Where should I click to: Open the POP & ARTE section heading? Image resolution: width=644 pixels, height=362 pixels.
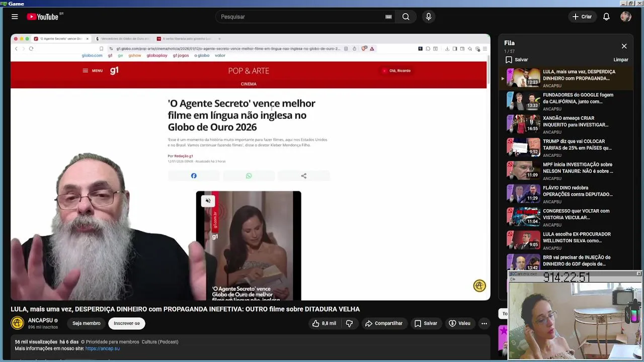[x=249, y=71]
